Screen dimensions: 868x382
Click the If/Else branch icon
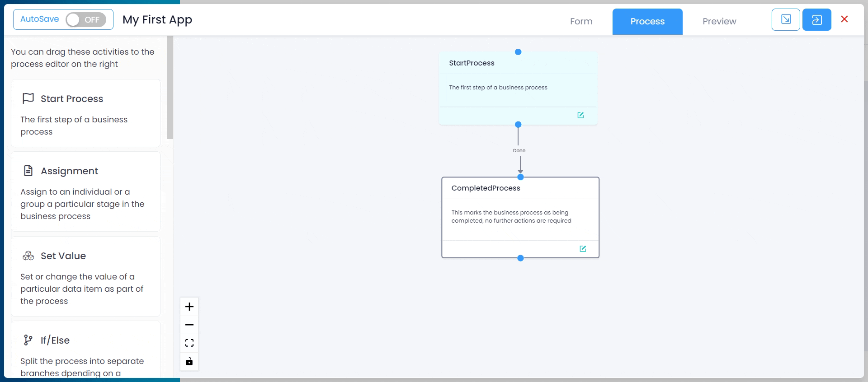[x=28, y=340]
